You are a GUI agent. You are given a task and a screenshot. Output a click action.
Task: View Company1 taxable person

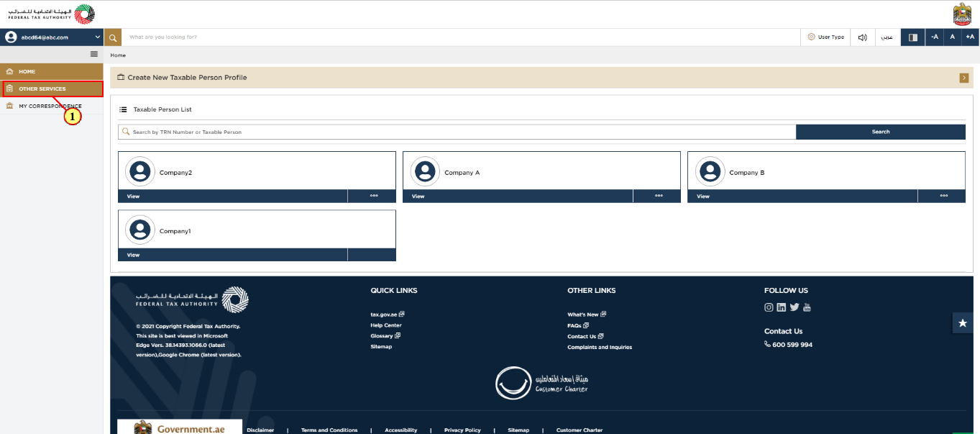233,255
